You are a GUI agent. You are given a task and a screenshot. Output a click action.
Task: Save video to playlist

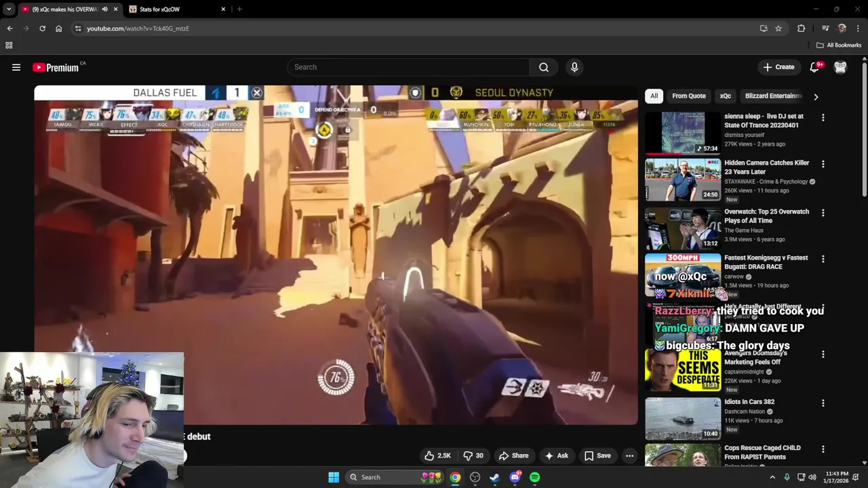click(597, 455)
